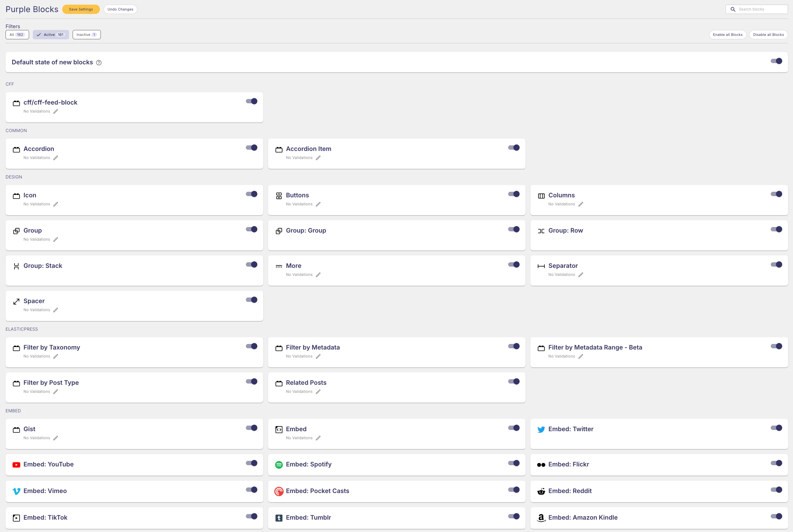Viewport: 793px width, 532px height.
Task: Click the Purple Blocks page title
Action: 32,10
